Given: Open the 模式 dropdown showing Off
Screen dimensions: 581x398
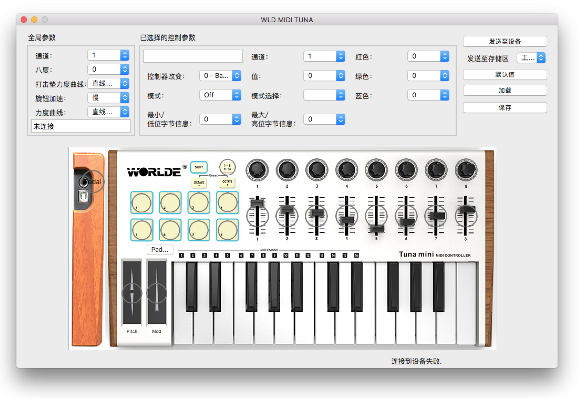Looking at the screenshot, I should [220, 95].
